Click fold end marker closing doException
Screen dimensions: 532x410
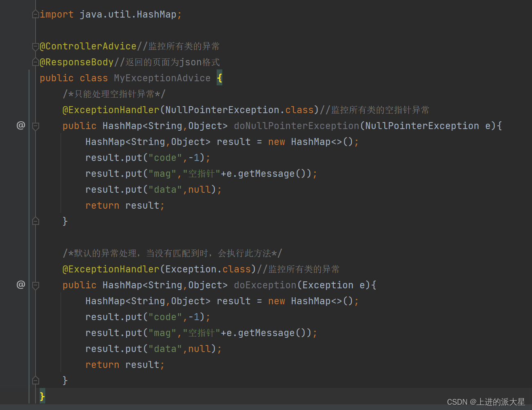(x=35, y=380)
